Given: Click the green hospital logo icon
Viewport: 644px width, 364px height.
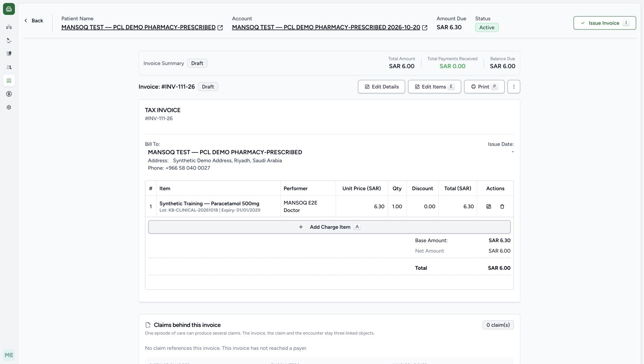Looking at the screenshot, I should coord(9,9).
